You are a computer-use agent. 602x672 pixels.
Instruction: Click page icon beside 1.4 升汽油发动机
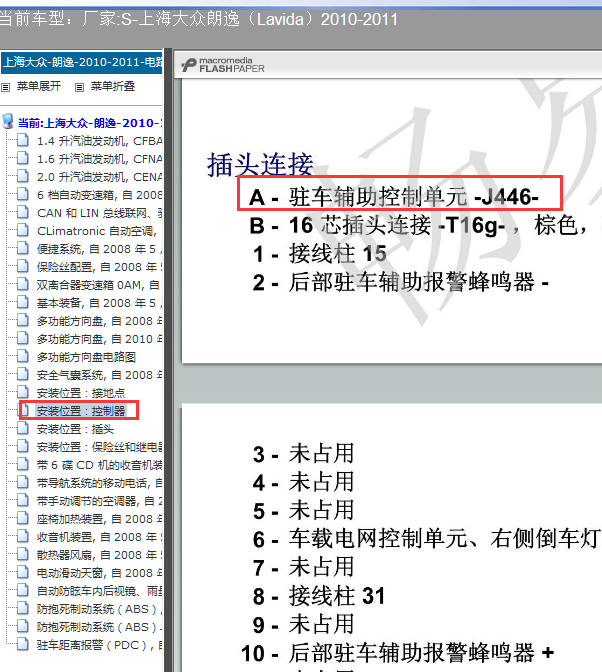tap(23, 140)
